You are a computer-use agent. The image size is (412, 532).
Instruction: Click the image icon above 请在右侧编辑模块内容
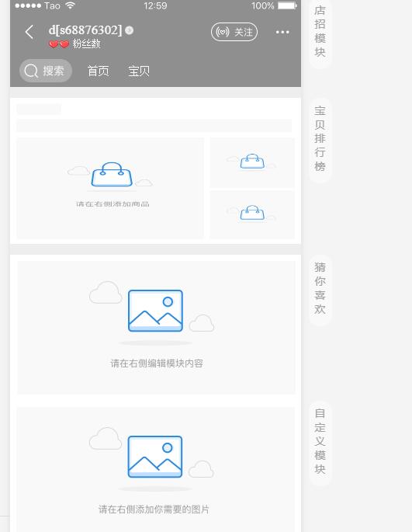pos(155,311)
